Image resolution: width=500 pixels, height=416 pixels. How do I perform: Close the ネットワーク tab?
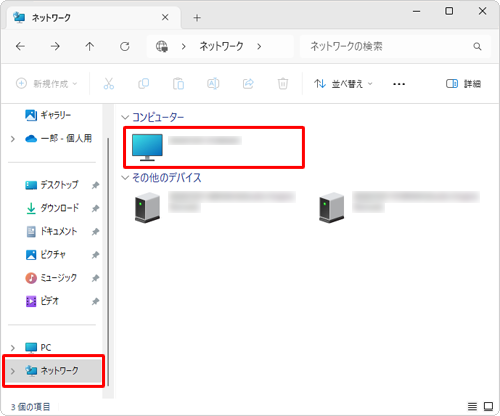click(x=165, y=17)
